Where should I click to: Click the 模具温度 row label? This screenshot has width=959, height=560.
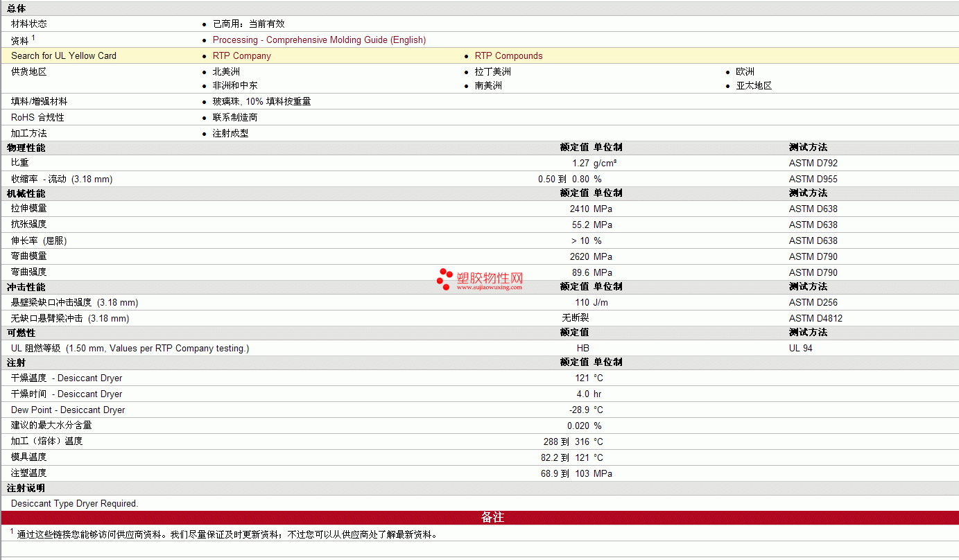29,457
